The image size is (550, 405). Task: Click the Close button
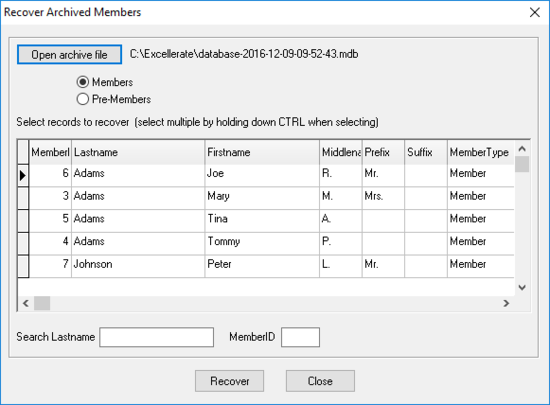[x=320, y=381]
